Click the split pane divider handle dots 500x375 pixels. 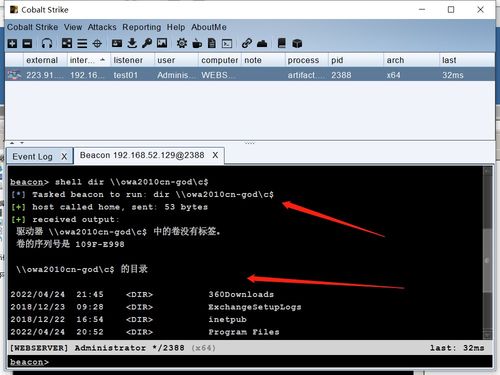pos(250,143)
